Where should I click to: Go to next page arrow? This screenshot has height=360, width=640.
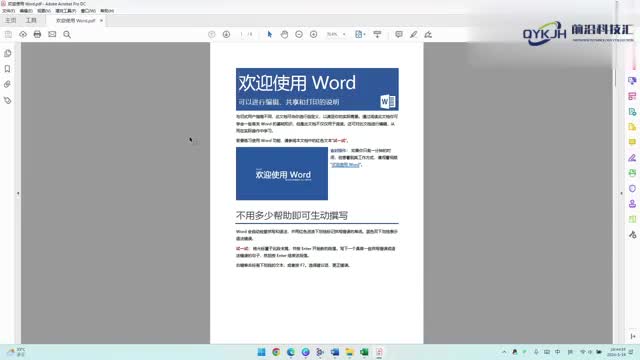click(226, 34)
